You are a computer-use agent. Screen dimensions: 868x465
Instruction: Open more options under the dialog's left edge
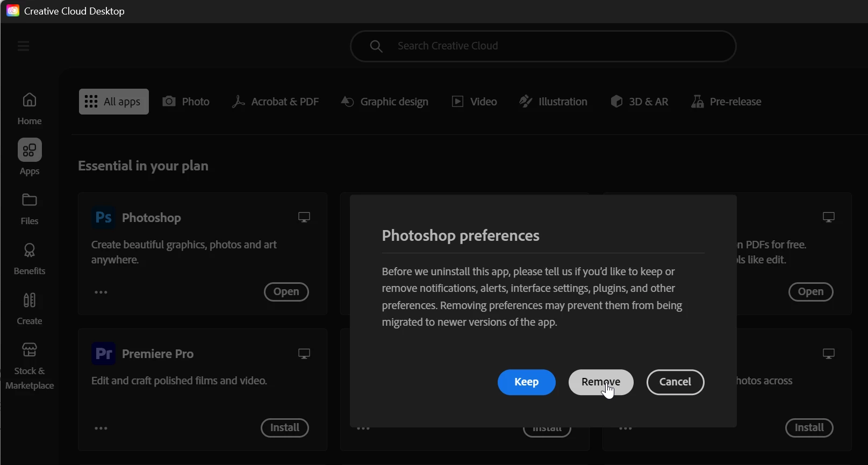pos(363,428)
